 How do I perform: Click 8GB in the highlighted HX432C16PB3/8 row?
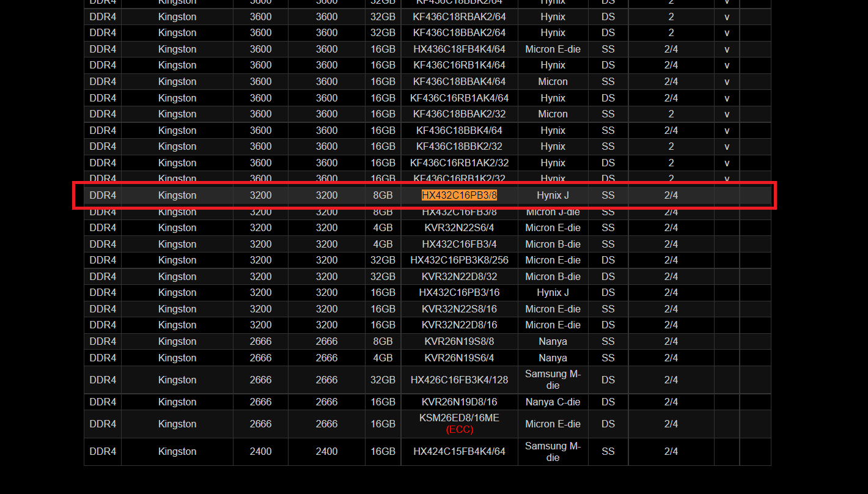[383, 195]
